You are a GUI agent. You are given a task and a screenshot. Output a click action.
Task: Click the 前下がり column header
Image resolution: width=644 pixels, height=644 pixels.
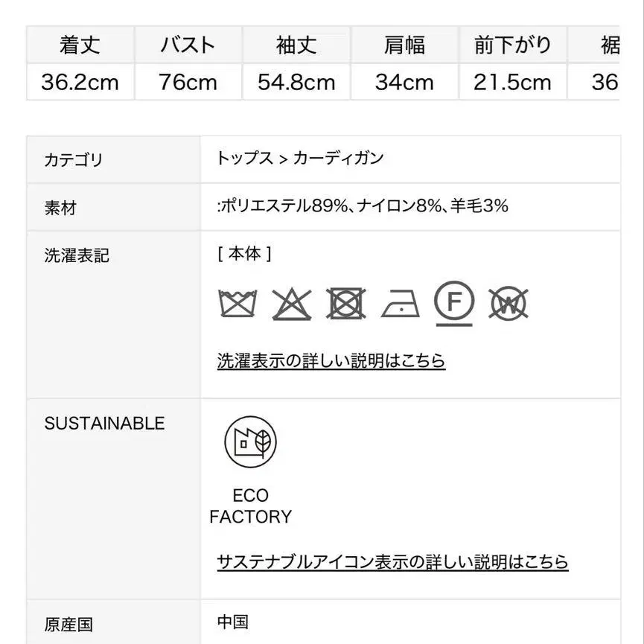pos(512,45)
